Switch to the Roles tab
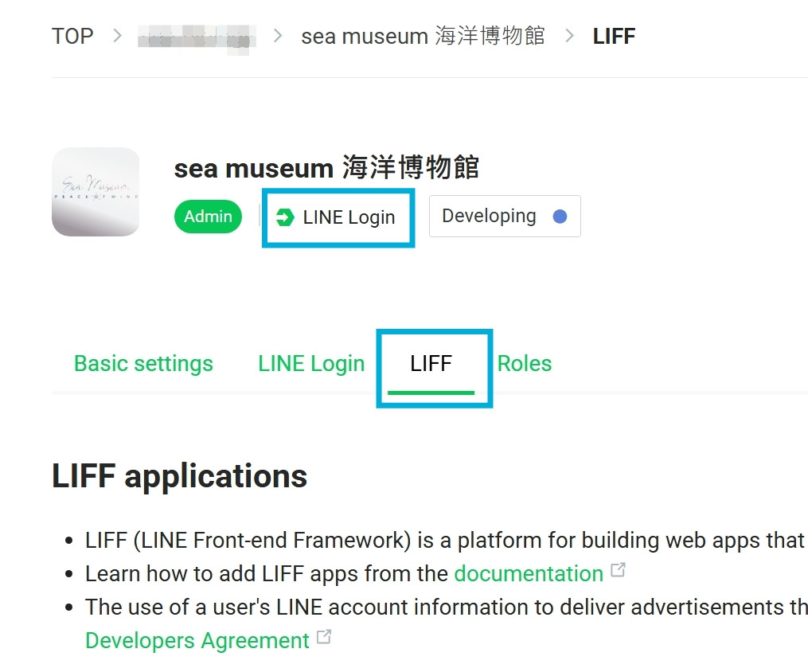Image resolution: width=808 pixels, height=672 pixels. point(524,364)
